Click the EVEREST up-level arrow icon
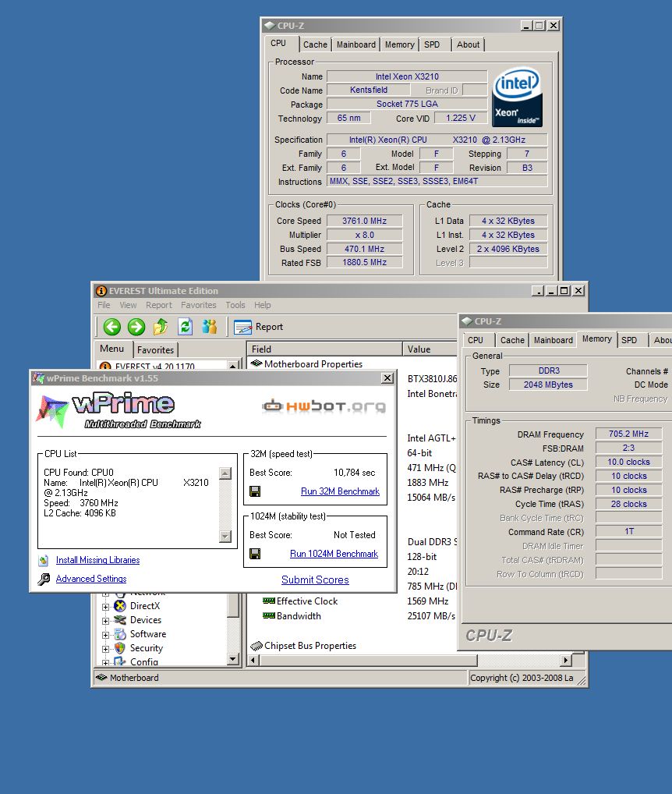Viewport: 672px width, 794px height. pos(161,327)
